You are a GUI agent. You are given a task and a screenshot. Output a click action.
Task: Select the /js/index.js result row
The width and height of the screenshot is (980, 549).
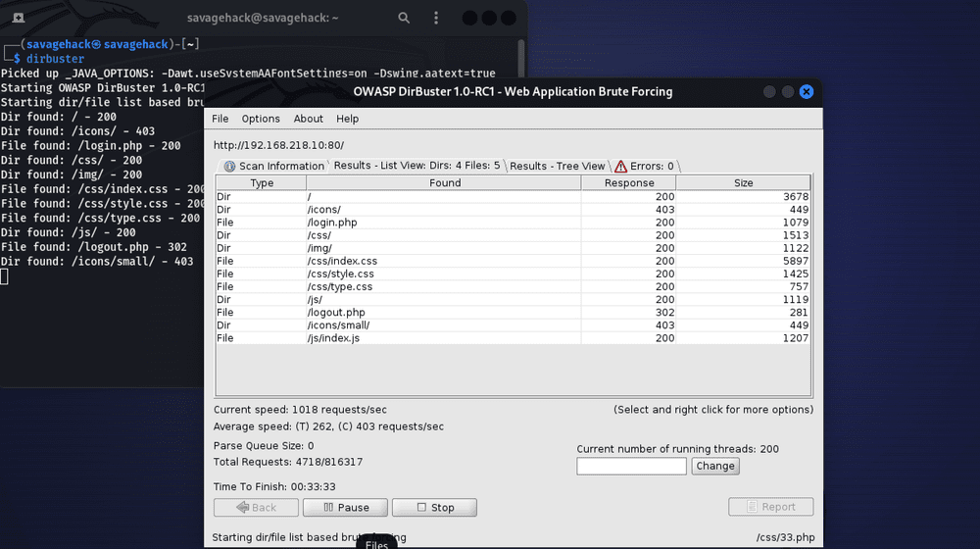(x=514, y=337)
